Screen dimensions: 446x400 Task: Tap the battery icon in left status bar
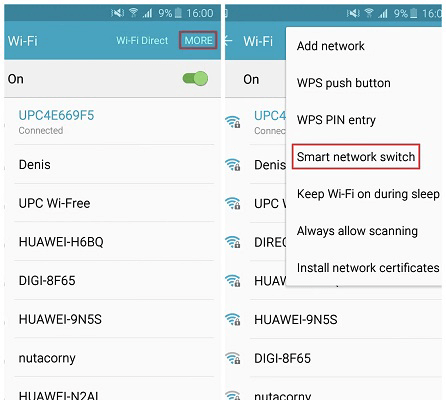[x=179, y=13]
